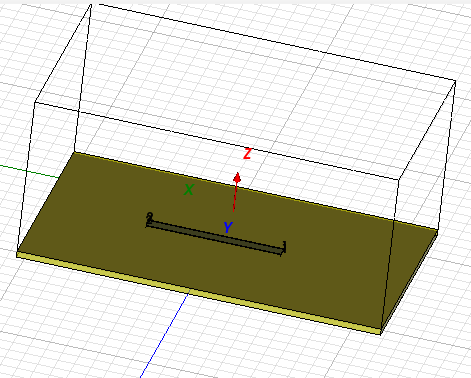The height and width of the screenshot is (378, 471).
Task: Select the light yellow front edge of the substrate
Action: (198, 294)
